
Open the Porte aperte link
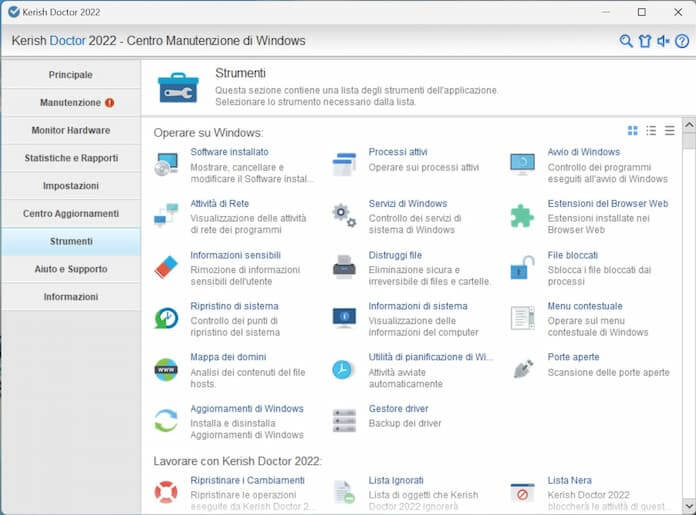[573, 357]
